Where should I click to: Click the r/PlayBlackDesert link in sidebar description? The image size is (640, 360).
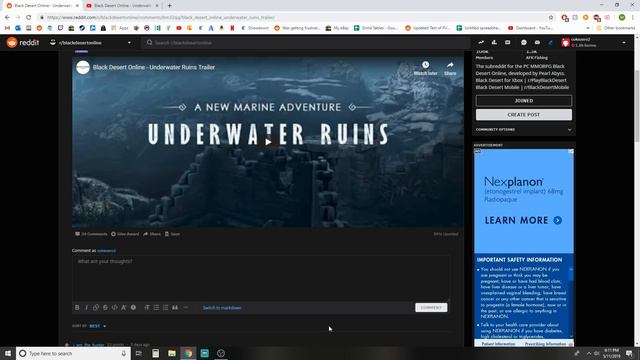click(x=547, y=80)
